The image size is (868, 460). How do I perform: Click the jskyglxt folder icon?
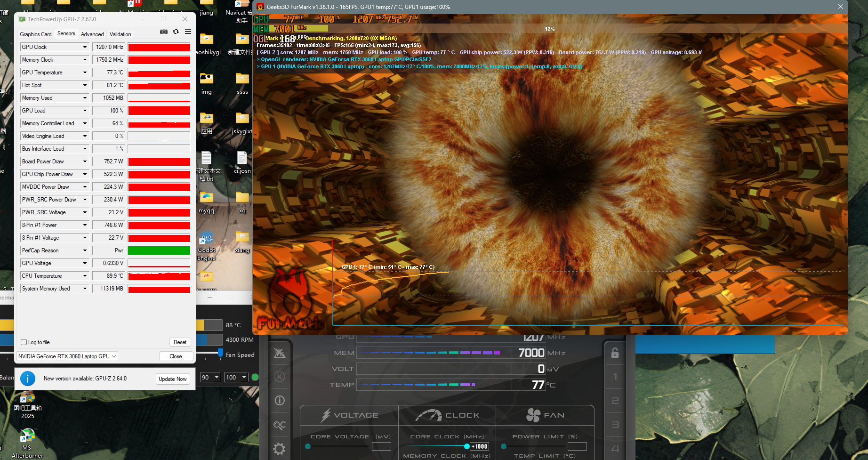[x=242, y=123]
